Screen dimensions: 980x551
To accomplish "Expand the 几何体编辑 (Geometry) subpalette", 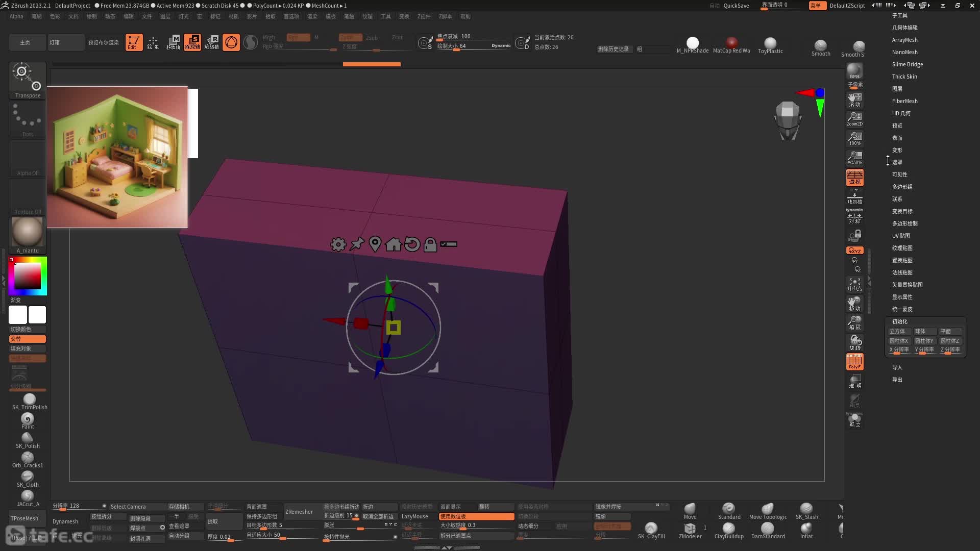I will pos(904,28).
